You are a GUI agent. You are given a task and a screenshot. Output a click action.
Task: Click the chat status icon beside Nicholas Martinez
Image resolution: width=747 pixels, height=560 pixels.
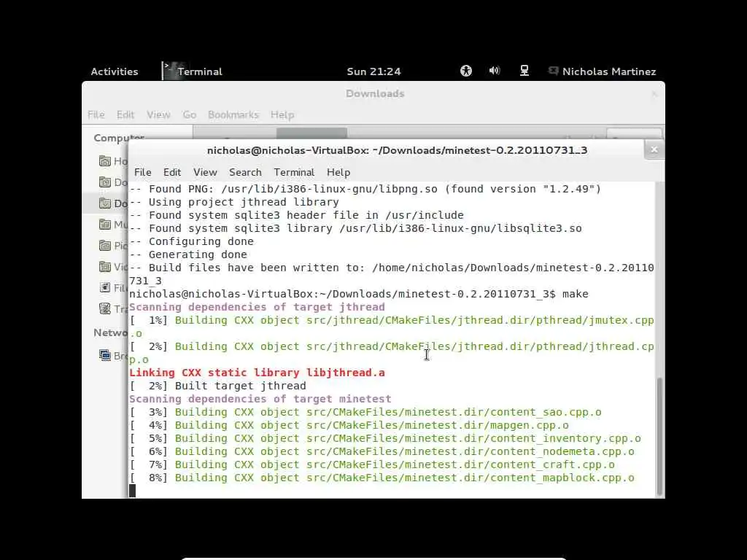(x=553, y=71)
